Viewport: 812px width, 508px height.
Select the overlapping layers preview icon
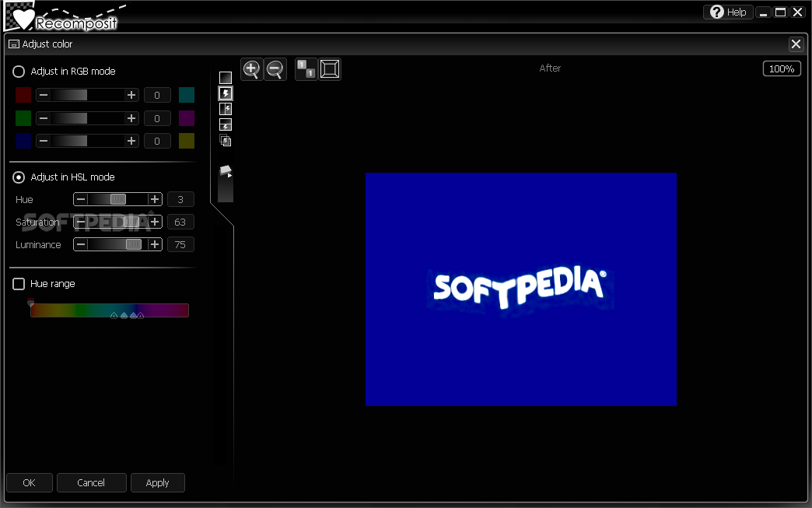[x=226, y=140]
